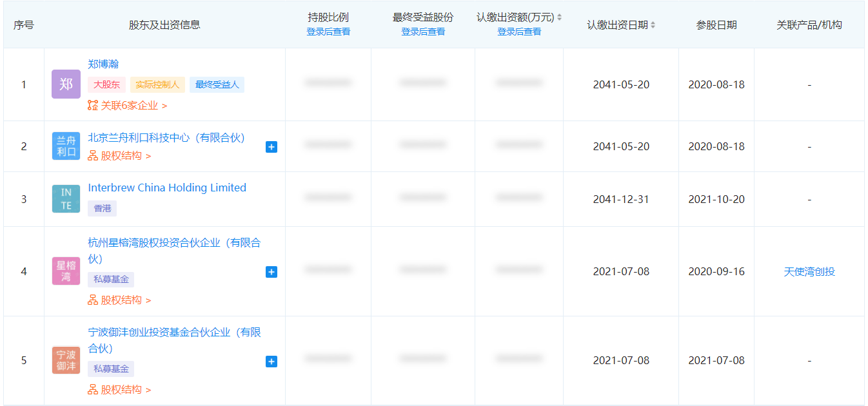Click the INTE company logo icon
This screenshot has height=406, width=868.
pyautogui.click(x=66, y=199)
